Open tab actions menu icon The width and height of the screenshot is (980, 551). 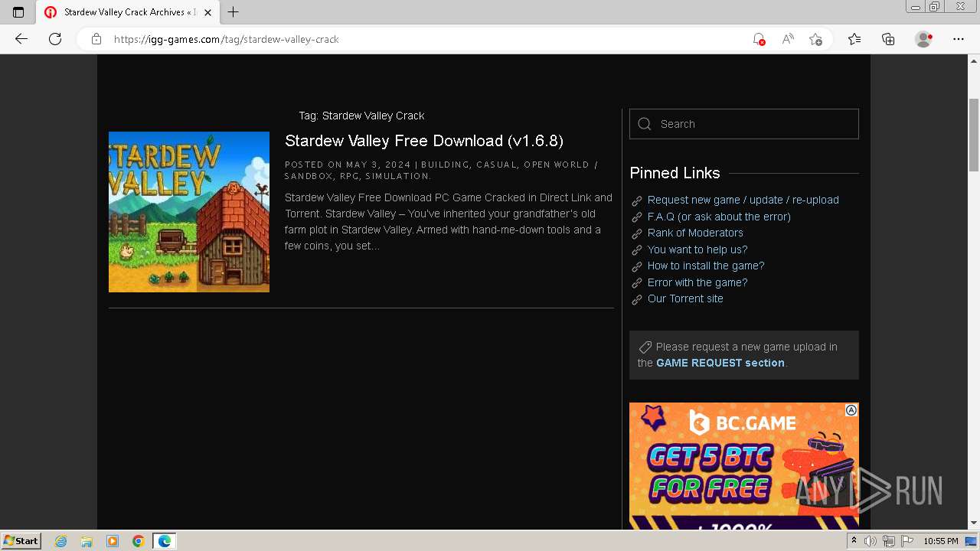pos(18,12)
